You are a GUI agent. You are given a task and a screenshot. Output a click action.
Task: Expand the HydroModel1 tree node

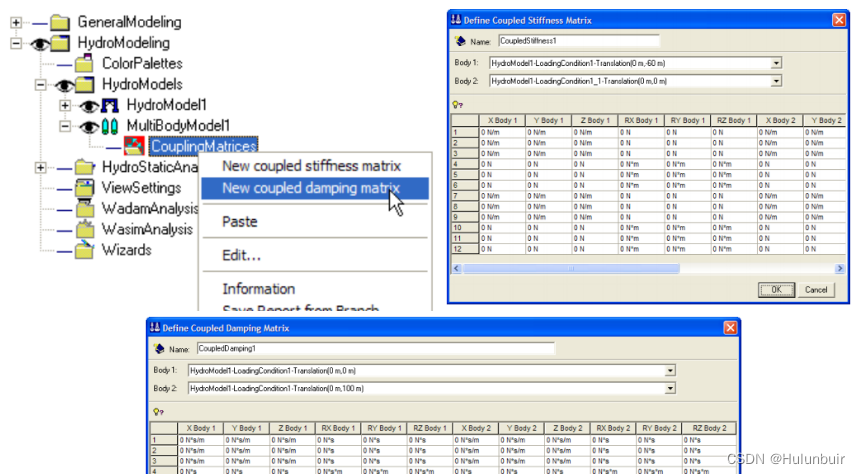click(x=65, y=105)
